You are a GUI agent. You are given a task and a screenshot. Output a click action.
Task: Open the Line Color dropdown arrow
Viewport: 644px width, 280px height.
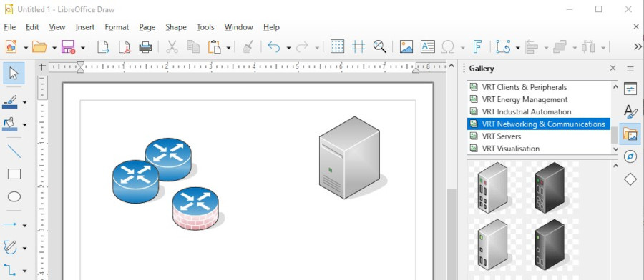24,102
